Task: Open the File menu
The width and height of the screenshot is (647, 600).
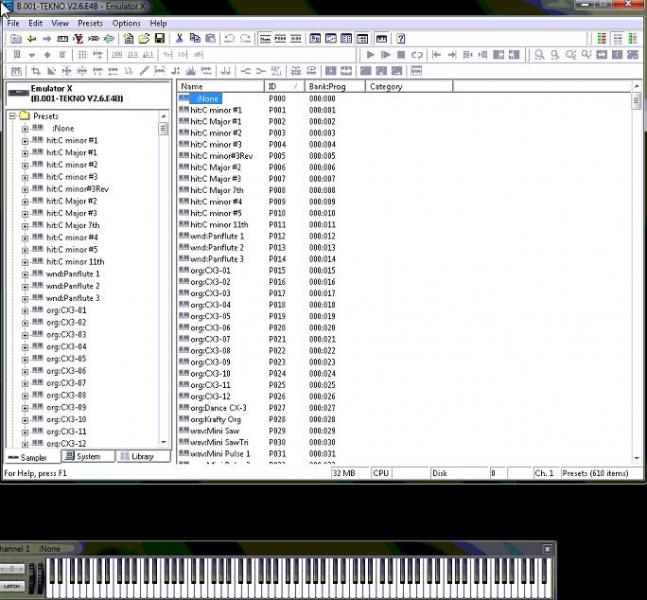Action: [x=13, y=23]
